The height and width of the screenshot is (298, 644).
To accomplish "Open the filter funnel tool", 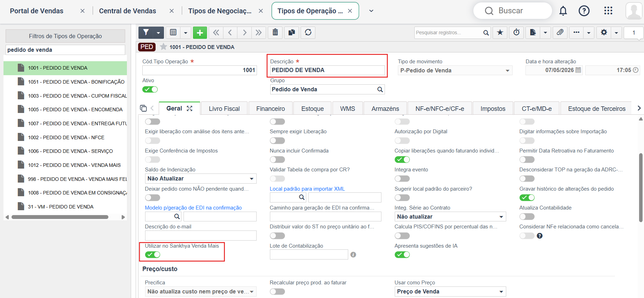I will click(x=146, y=33).
